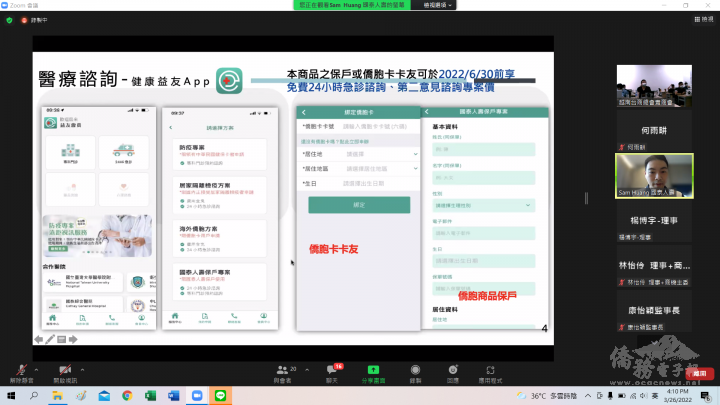Click the back arrow on 綁定僑胞卡 screen
The image size is (720, 405).
(x=304, y=112)
